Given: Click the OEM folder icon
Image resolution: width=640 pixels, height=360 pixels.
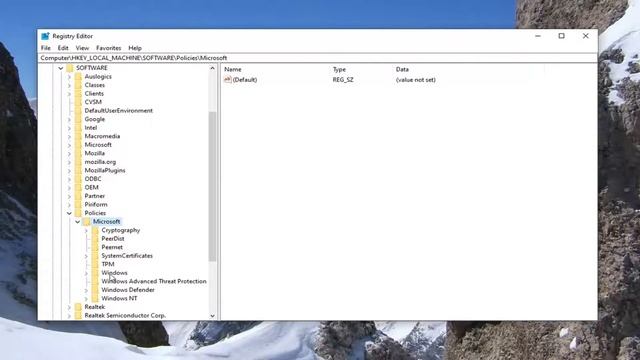Looking at the screenshot, I should [78, 187].
